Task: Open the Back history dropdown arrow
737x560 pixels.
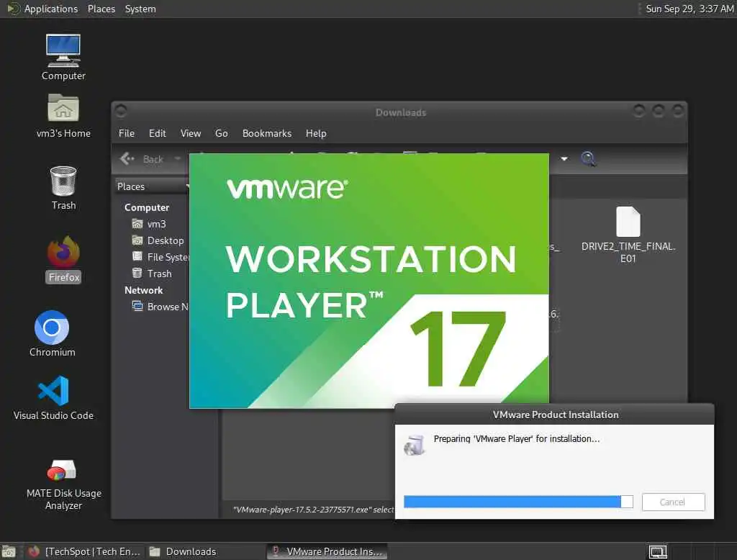Action: [178, 158]
